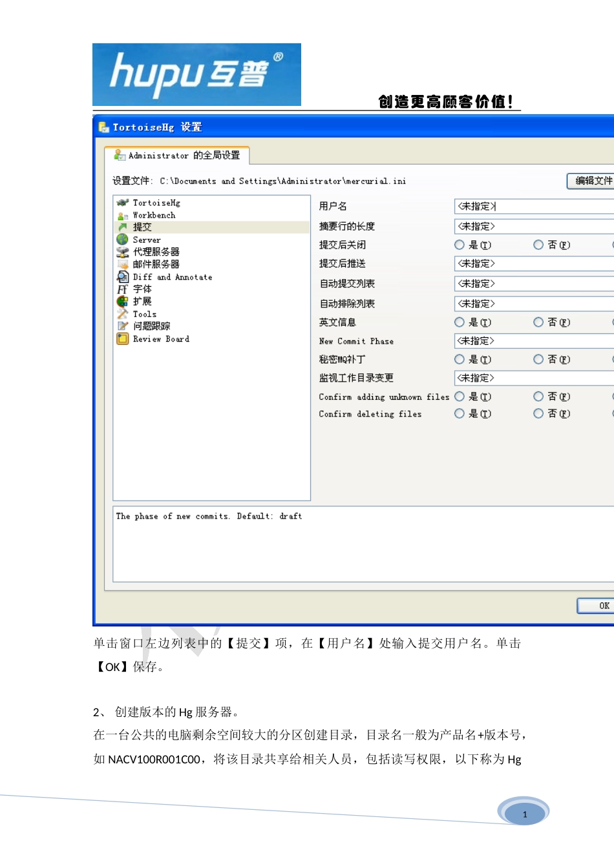Click the 'The phase of new commits' description
The width and height of the screenshot is (614, 868).
(x=209, y=517)
